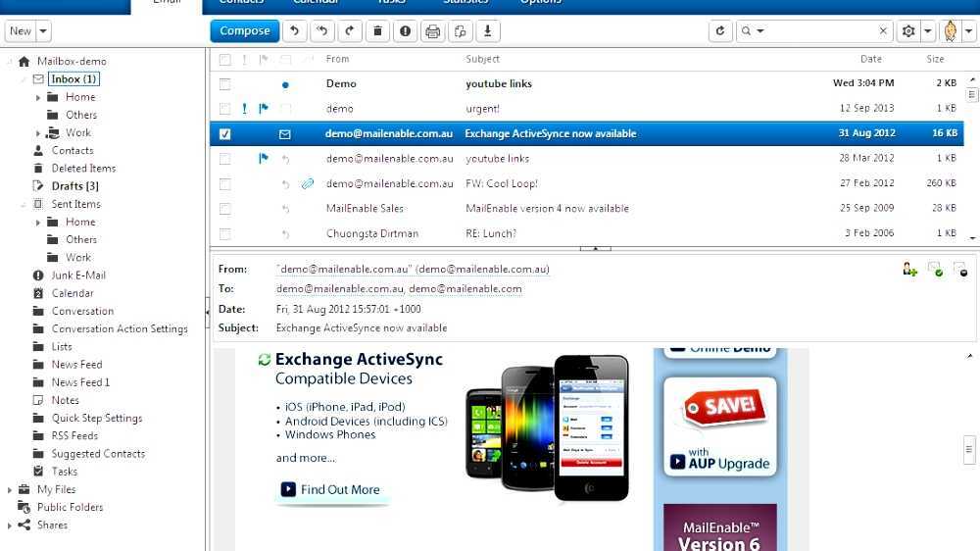Click the flag icon on 28 Mar 2012 message
The height and width of the screenshot is (551, 980).
(x=264, y=158)
